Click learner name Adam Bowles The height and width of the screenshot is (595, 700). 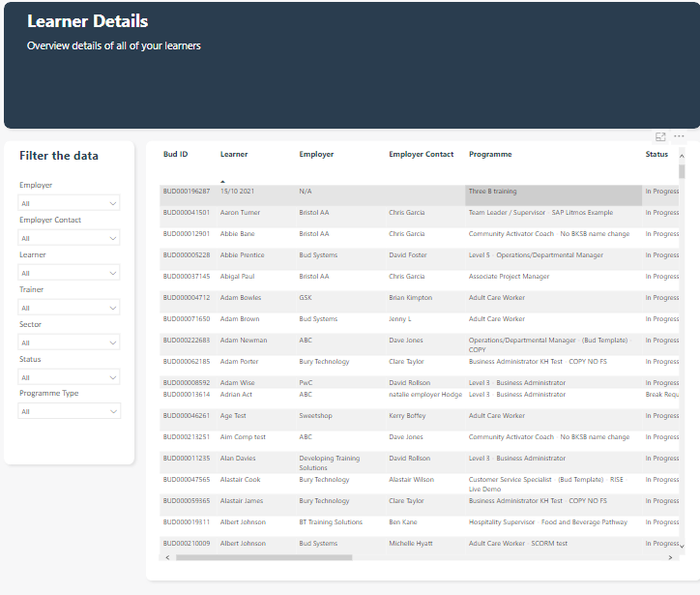click(x=241, y=298)
